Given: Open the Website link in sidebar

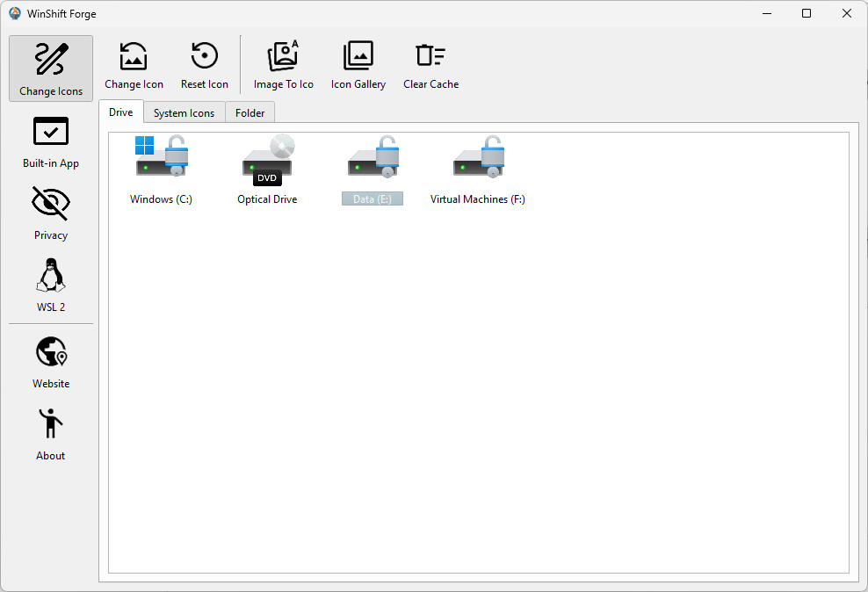Looking at the screenshot, I should pos(51,362).
